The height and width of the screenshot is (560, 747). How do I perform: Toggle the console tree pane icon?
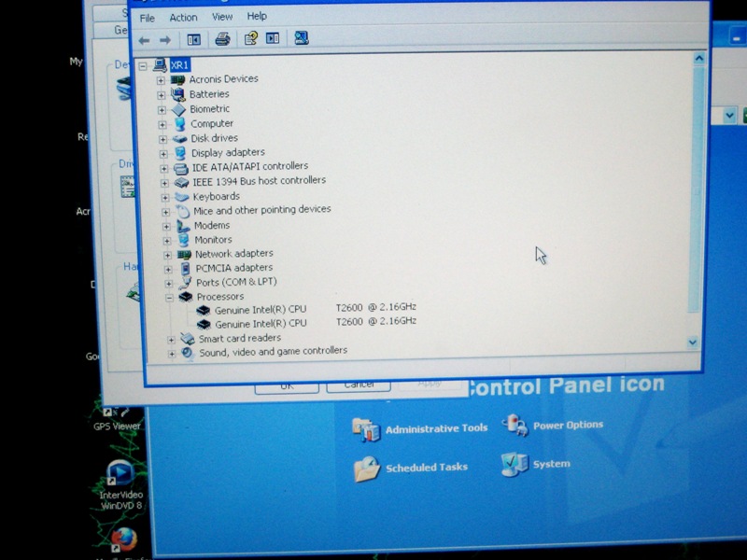coord(193,39)
